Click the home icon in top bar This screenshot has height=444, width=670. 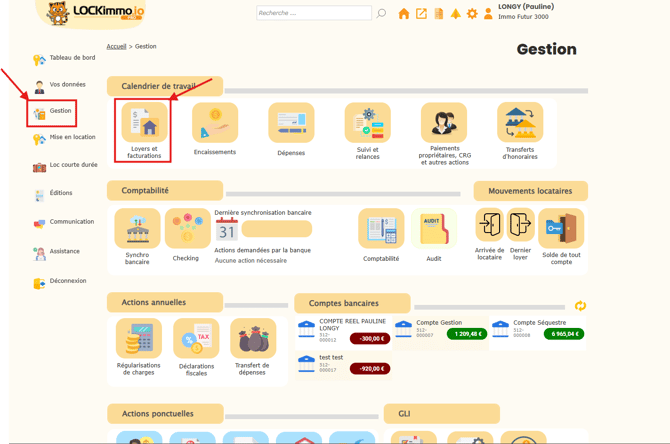coord(404,14)
